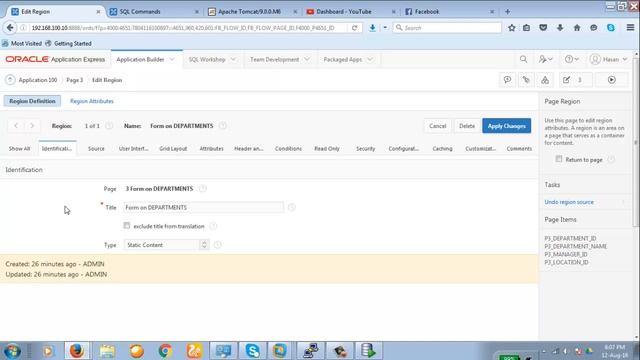
Task: Expand the Team Development dropdown arrow
Action: tap(307, 59)
